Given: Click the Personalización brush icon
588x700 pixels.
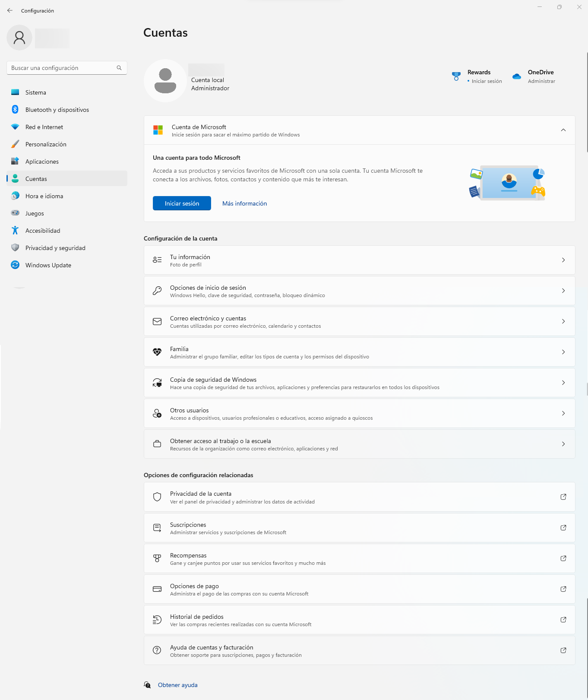Looking at the screenshot, I should click(x=15, y=144).
